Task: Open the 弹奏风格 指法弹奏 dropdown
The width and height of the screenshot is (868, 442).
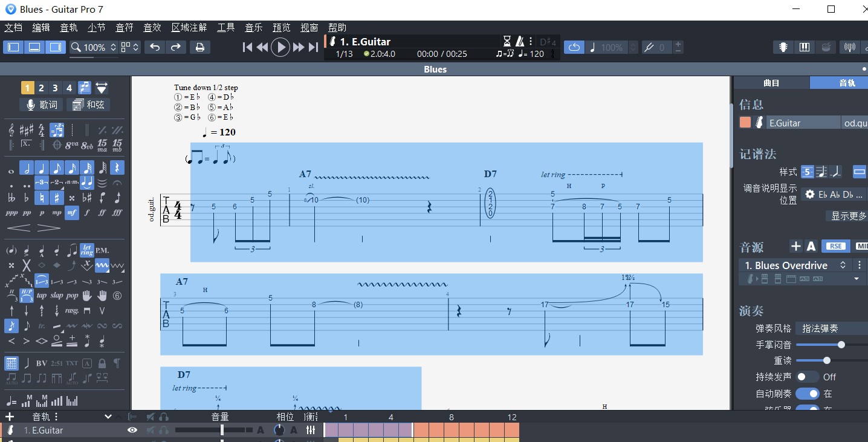Action: click(x=831, y=328)
